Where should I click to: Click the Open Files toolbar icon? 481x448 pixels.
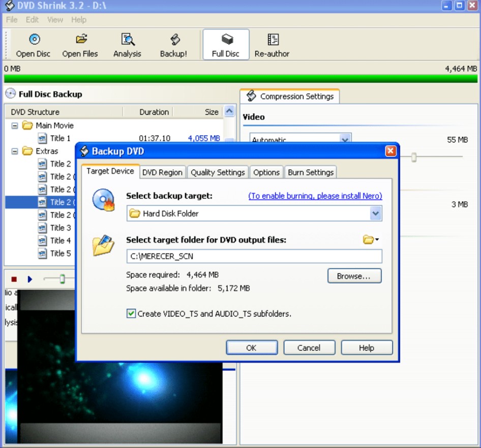click(81, 39)
